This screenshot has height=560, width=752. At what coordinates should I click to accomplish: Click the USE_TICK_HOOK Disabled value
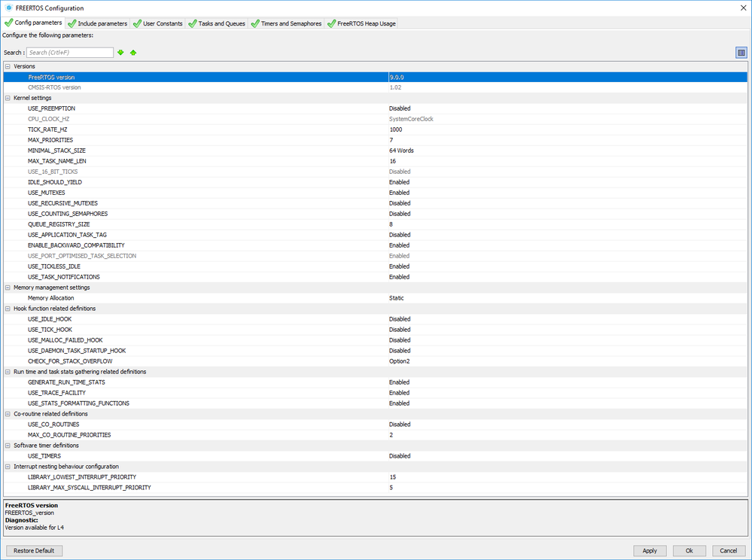pos(400,330)
